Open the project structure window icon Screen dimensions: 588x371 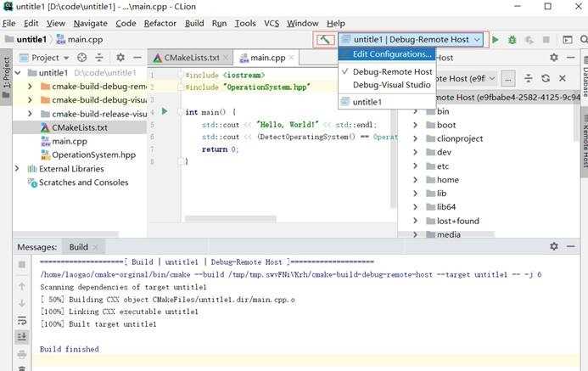click(x=568, y=39)
